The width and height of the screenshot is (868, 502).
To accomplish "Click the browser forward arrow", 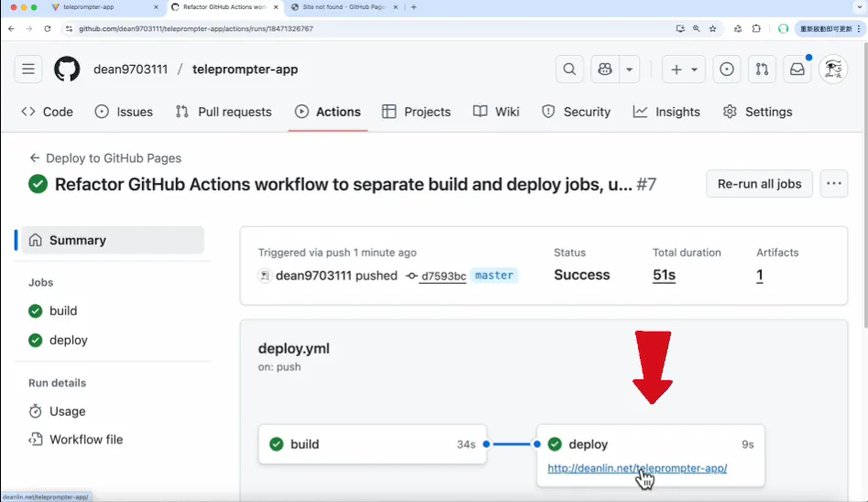I will coord(29,28).
